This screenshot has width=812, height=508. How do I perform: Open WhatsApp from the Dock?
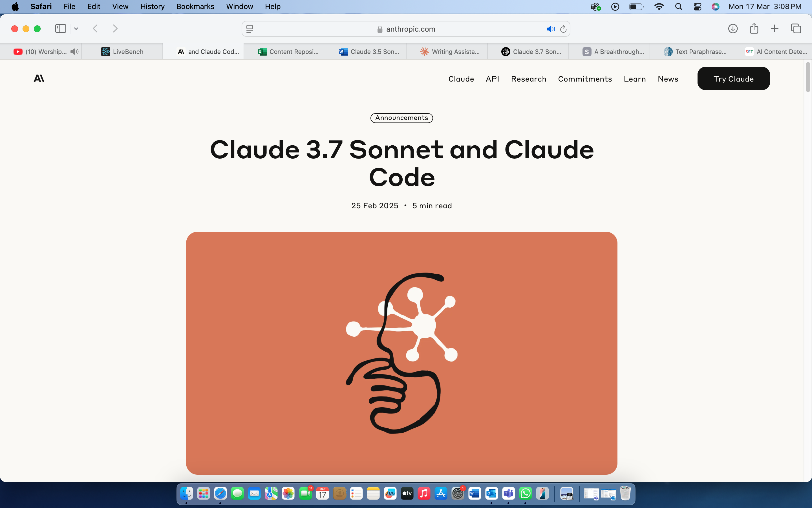coord(526,494)
